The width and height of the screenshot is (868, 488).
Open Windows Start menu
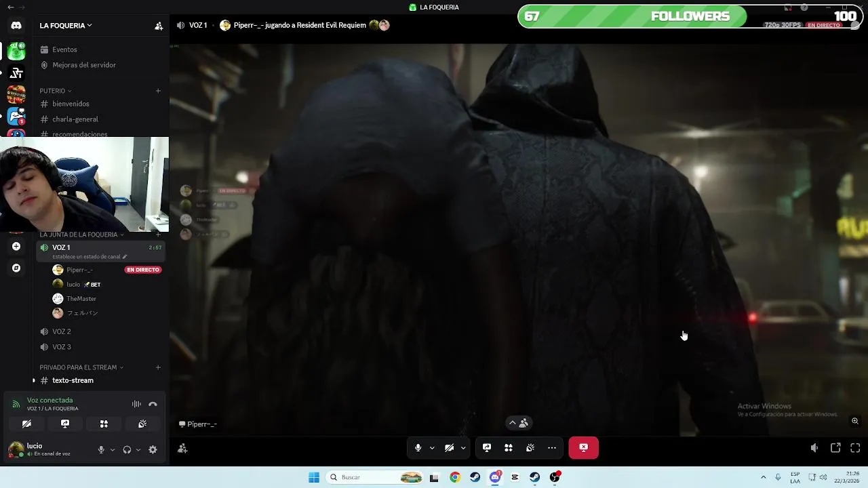point(314,477)
